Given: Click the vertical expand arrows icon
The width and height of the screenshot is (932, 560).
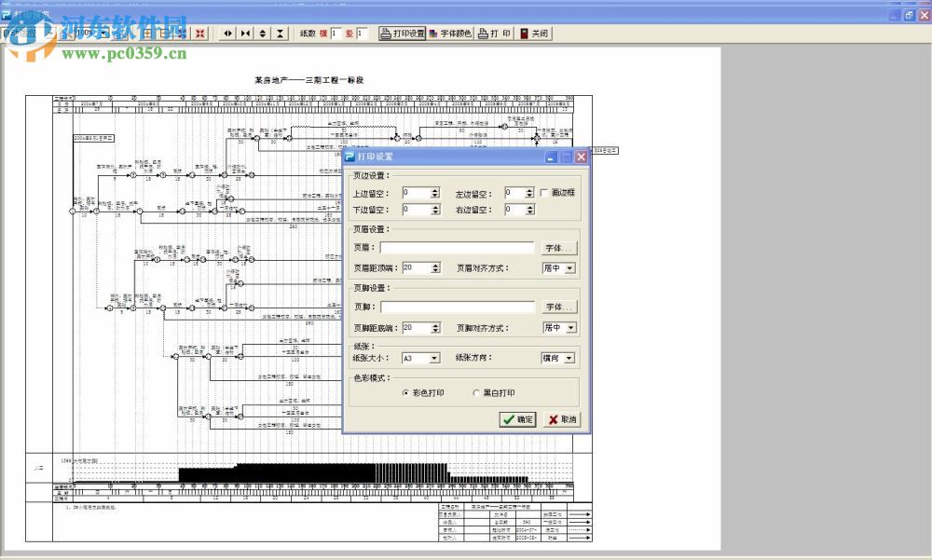Looking at the screenshot, I should [x=263, y=34].
